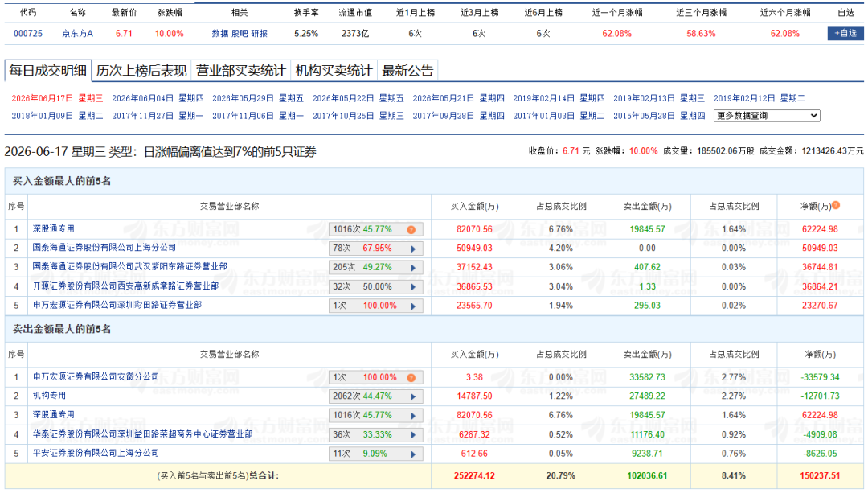This screenshot has width=868, height=493.
Task: Select date 2026年06月04日 星期四
Action: coord(158,98)
